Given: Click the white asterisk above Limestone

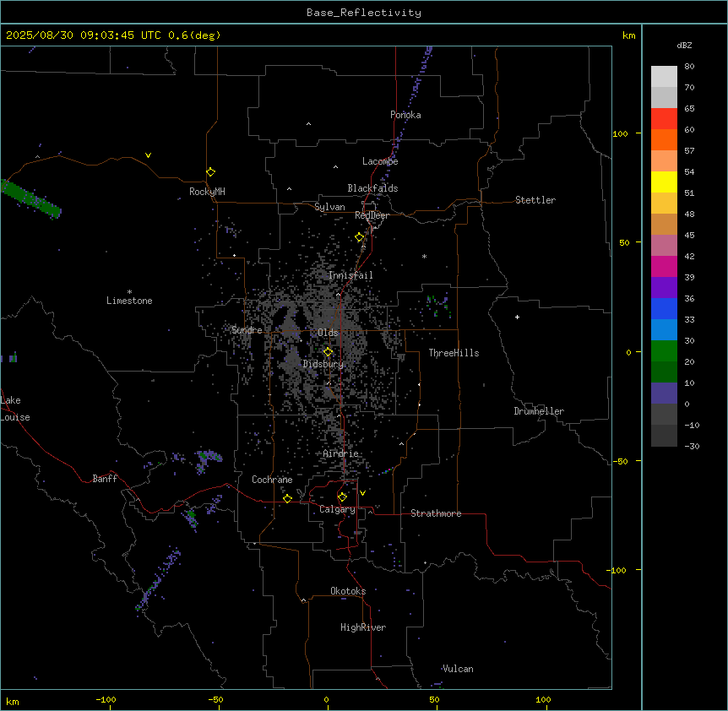Looking at the screenshot, I should point(129,292).
